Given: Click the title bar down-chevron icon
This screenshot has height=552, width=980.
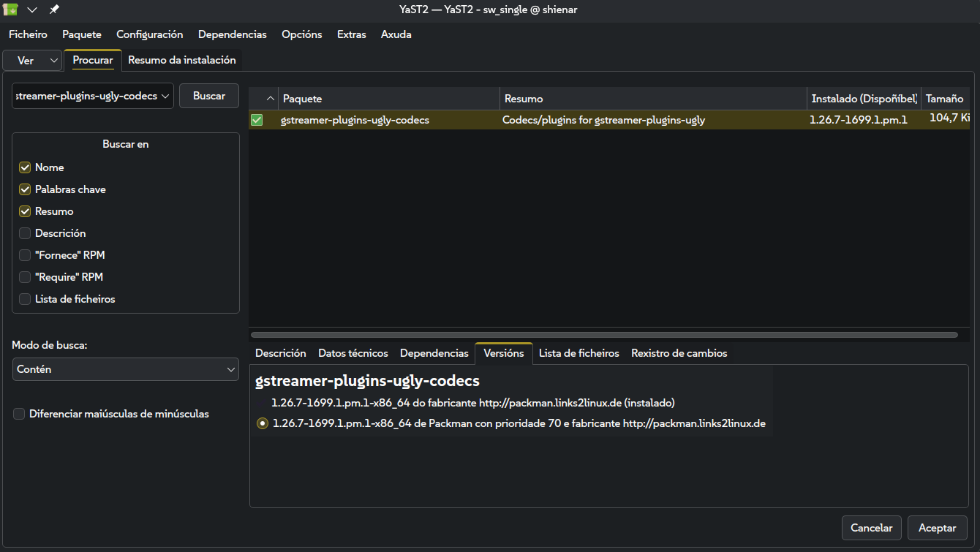Looking at the screenshot, I should [x=32, y=10].
